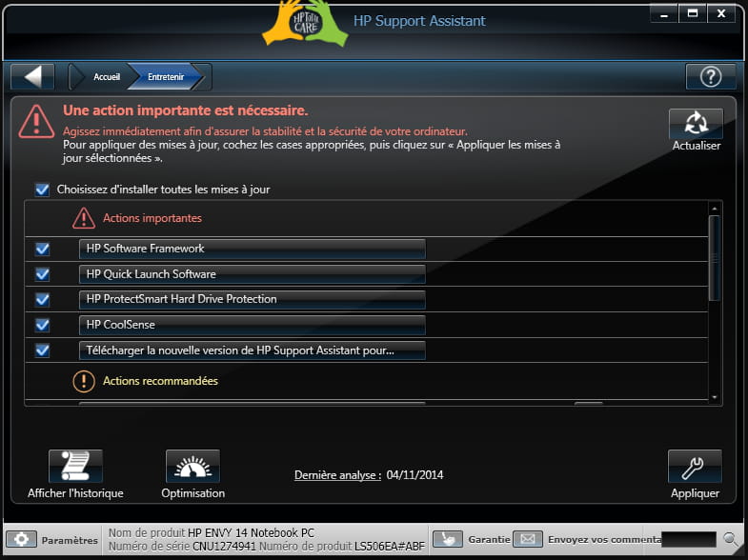Click the Actions recommandées exclamation icon
The height and width of the screenshot is (560, 748).
(x=84, y=381)
